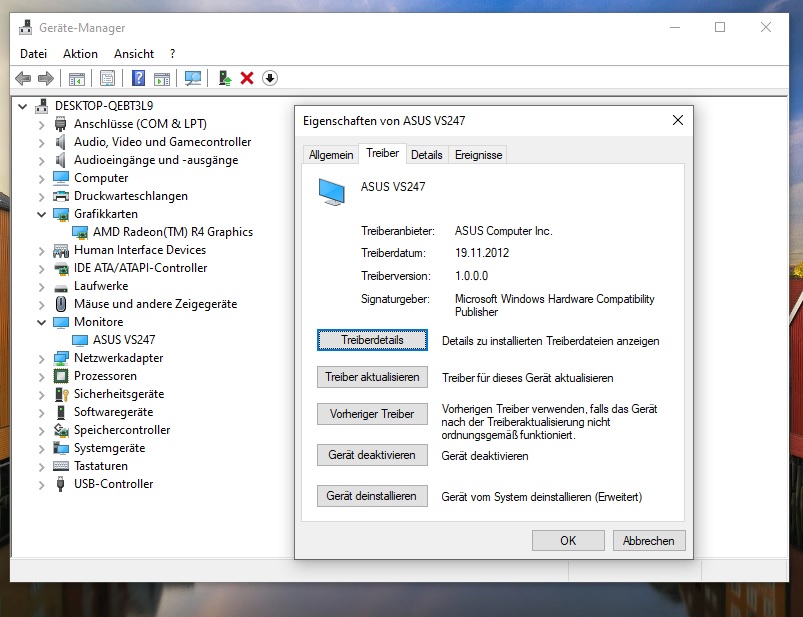Click the Back arrow toolbar icon
This screenshot has height=617, width=803.
(23, 78)
